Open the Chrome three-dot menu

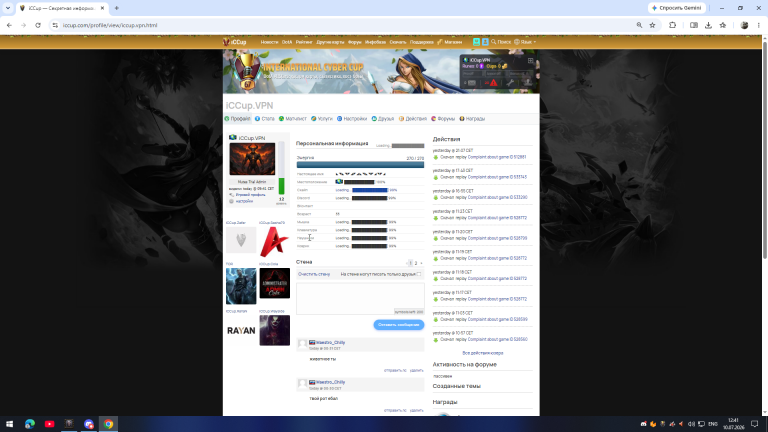click(759, 25)
